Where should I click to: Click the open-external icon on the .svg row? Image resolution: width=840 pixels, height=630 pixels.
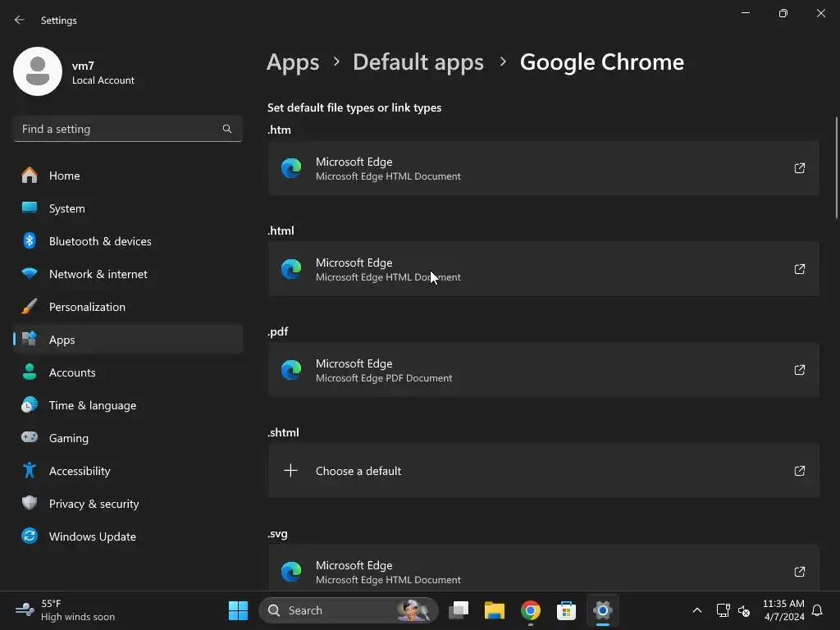[x=799, y=572]
